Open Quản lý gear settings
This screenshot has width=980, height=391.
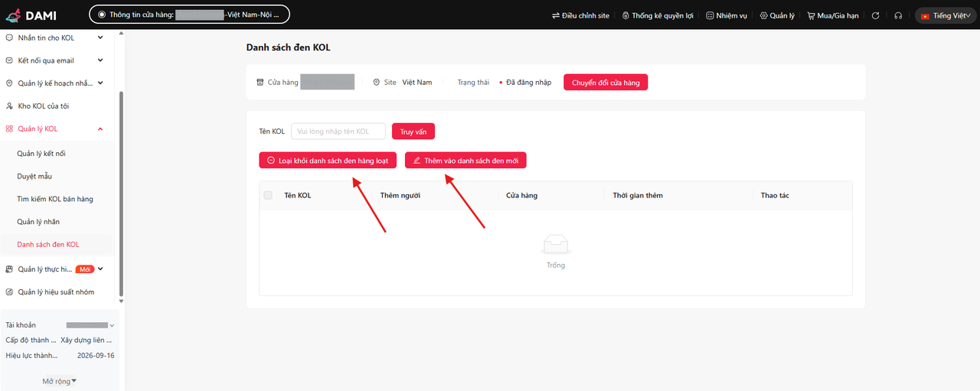[x=777, y=15]
